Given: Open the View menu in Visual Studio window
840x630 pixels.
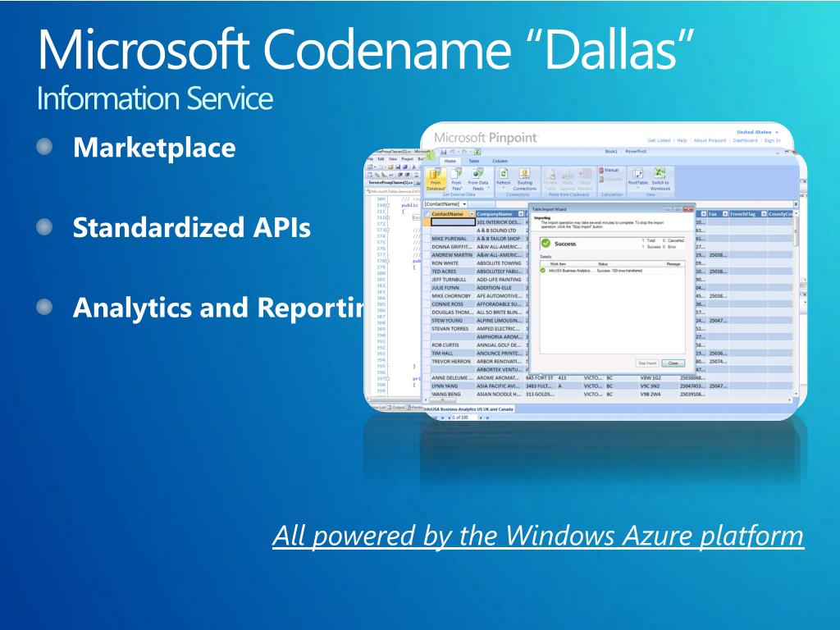Looking at the screenshot, I should coord(393,159).
